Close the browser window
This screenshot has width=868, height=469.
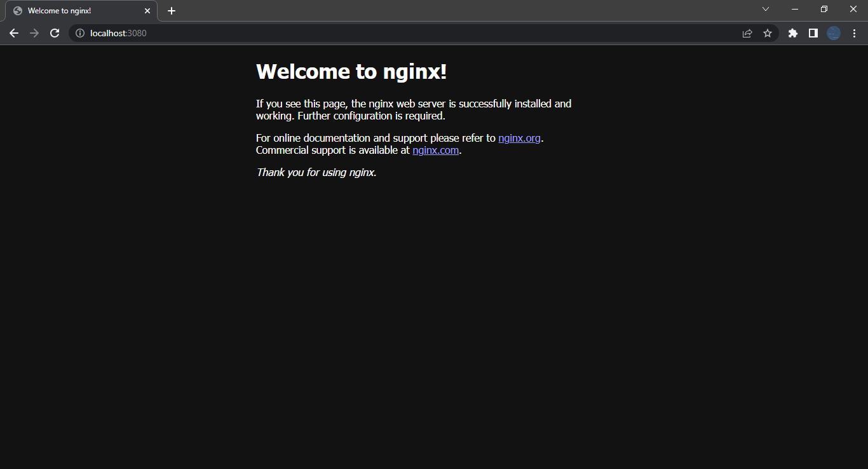(853, 9)
